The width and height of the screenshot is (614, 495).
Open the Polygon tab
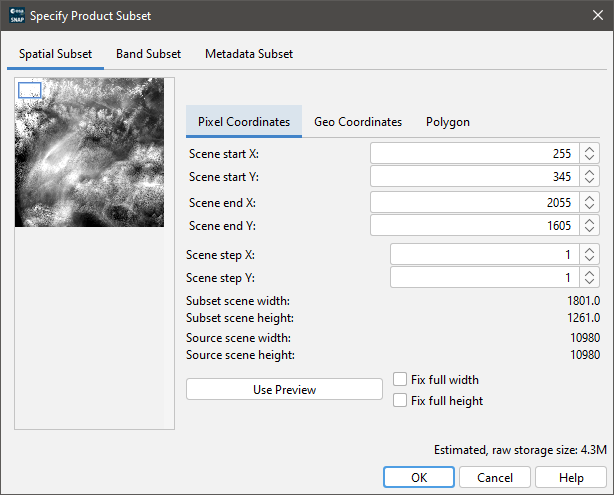(447, 121)
